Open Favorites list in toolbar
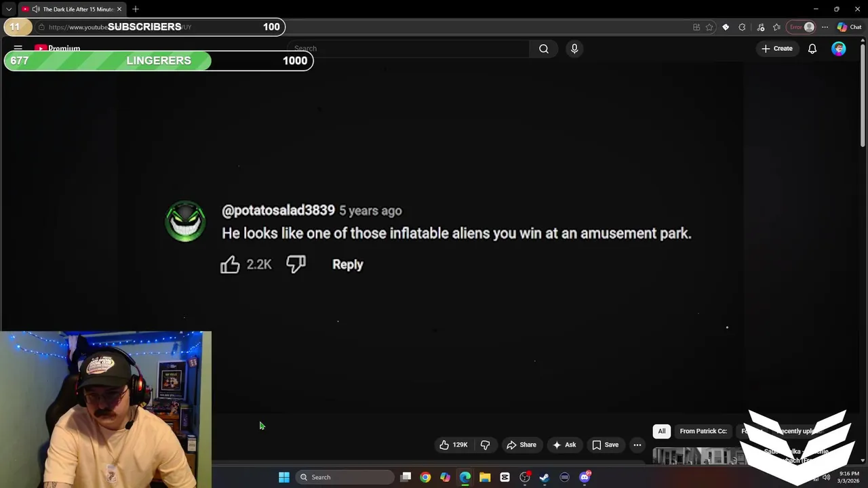Image resolution: width=868 pixels, height=488 pixels. pos(776,27)
